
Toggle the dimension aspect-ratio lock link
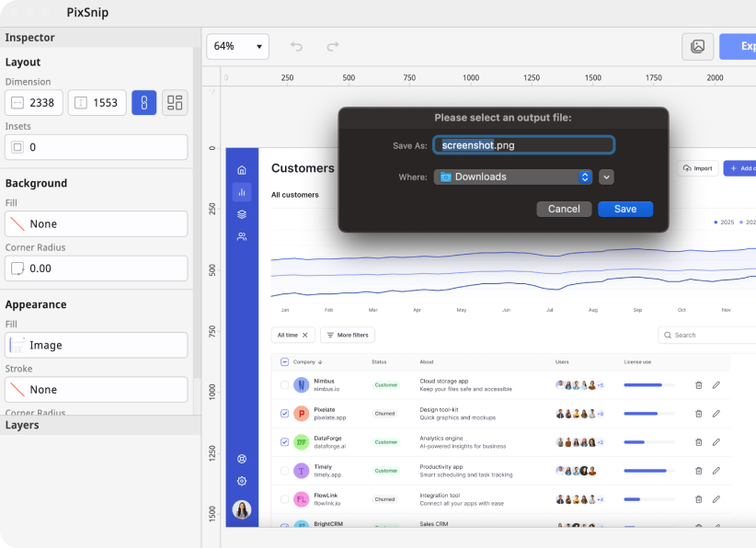coord(143,103)
